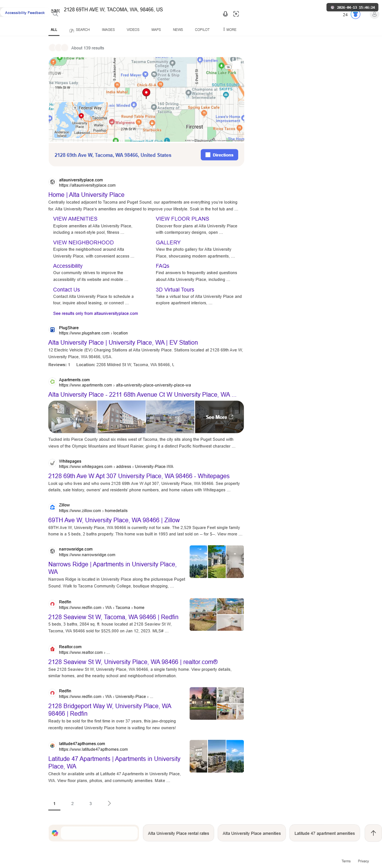The image size is (382, 868).
Task: Click the Copilot chat input field
Action: [100, 833]
